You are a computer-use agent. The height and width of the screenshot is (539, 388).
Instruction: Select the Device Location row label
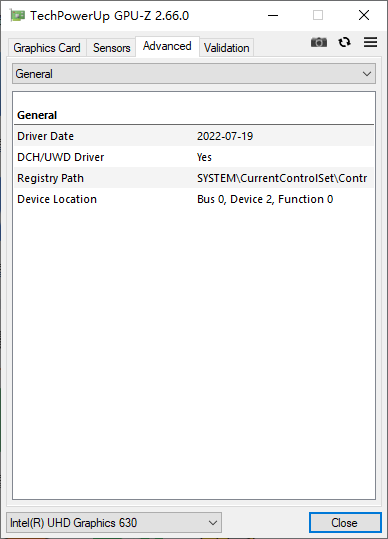[x=57, y=199]
